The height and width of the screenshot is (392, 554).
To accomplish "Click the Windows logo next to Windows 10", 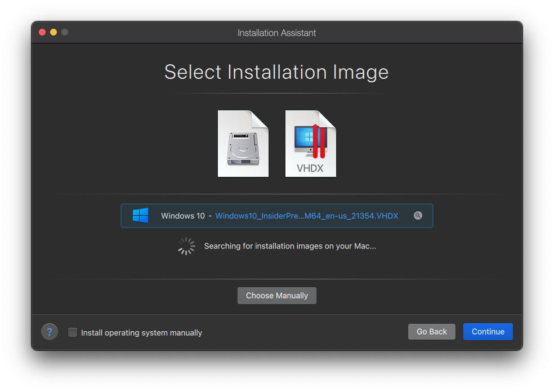I will (x=140, y=215).
